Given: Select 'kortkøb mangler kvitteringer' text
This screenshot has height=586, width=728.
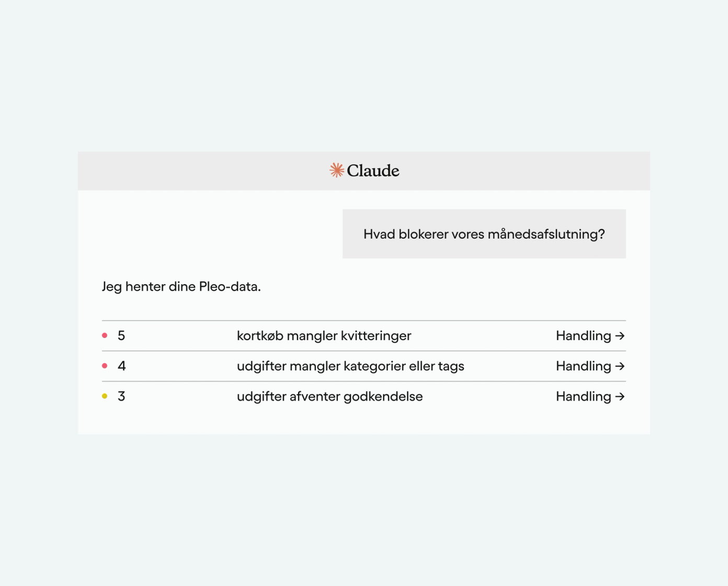Looking at the screenshot, I should 324,336.
